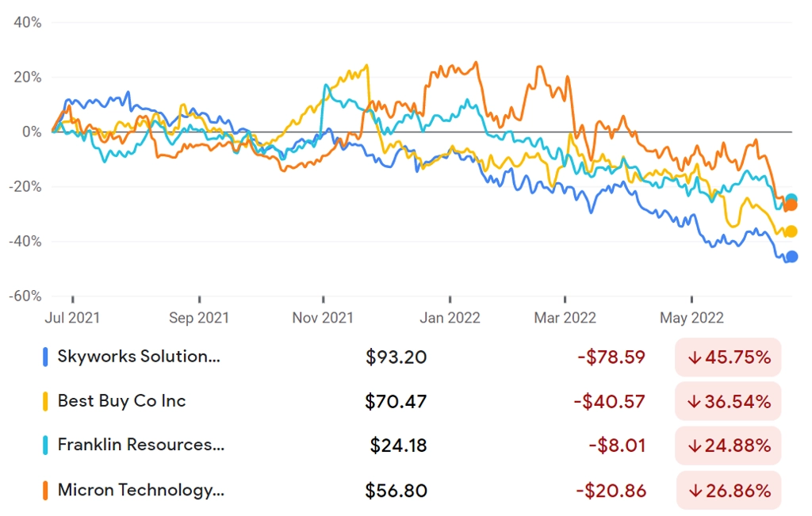Select the blue Skyworks color bar

point(45,357)
